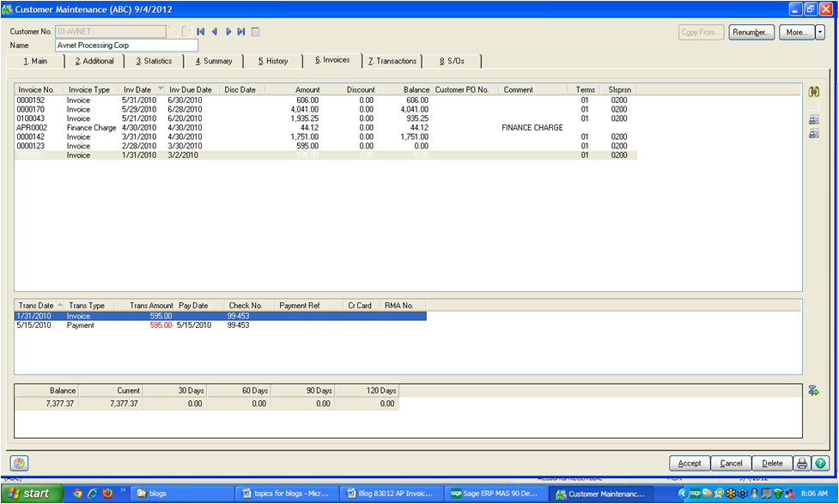Navigate to the previous customer record

click(215, 32)
